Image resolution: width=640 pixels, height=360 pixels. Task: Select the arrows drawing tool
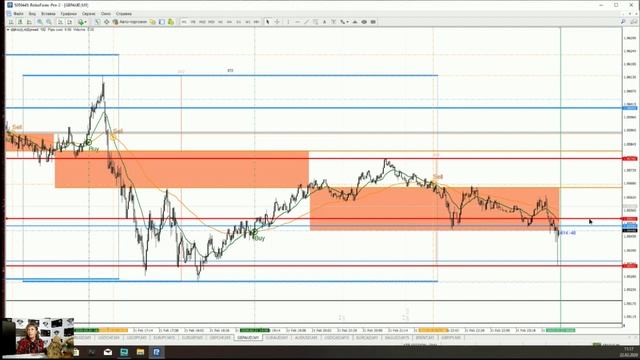(x=342, y=22)
